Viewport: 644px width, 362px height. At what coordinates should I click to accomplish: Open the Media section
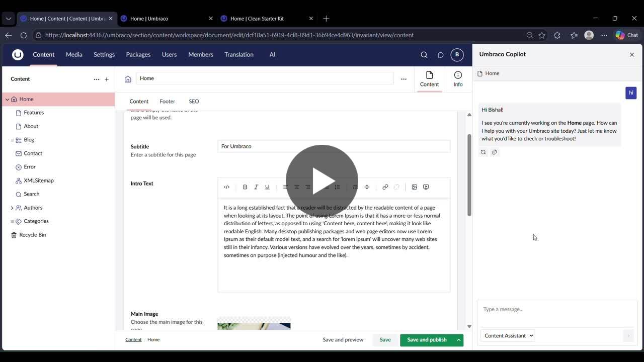(74, 55)
